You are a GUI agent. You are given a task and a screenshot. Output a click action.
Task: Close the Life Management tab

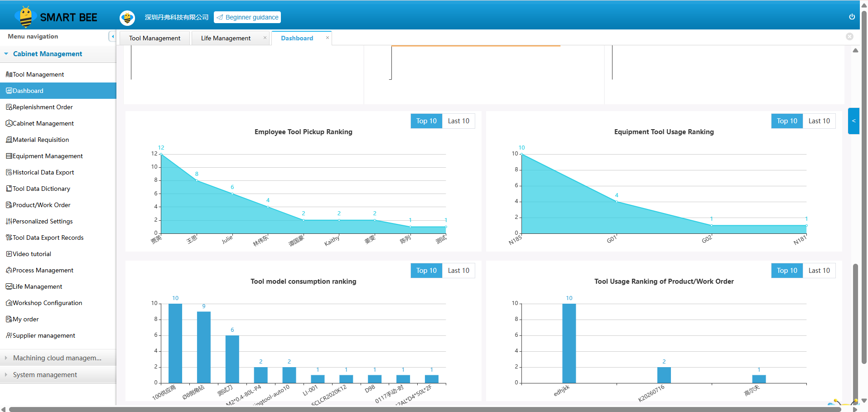[265, 38]
